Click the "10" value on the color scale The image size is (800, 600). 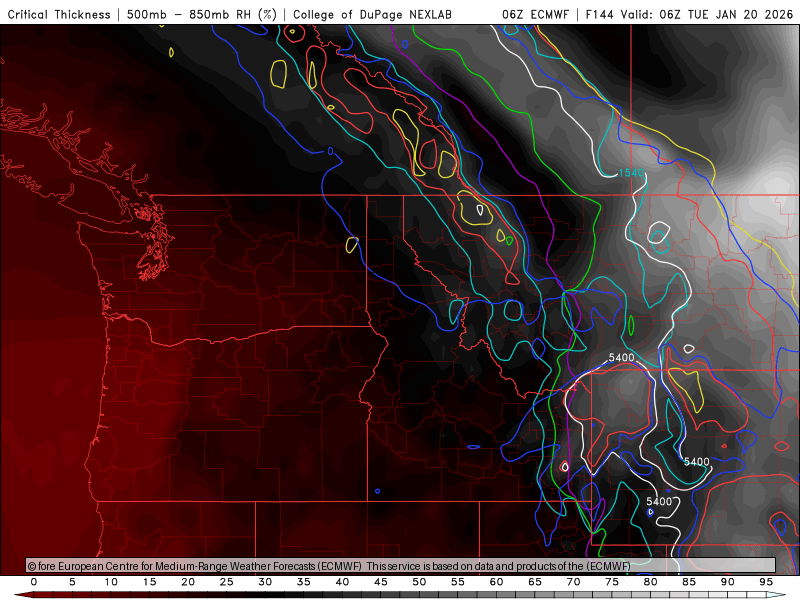pos(111,582)
